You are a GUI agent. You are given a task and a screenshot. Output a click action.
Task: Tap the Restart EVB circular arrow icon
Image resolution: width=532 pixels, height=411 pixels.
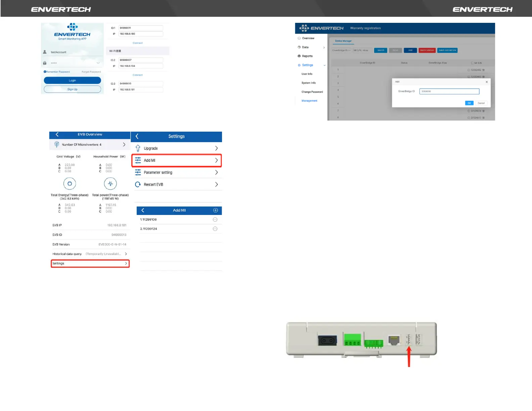(138, 184)
